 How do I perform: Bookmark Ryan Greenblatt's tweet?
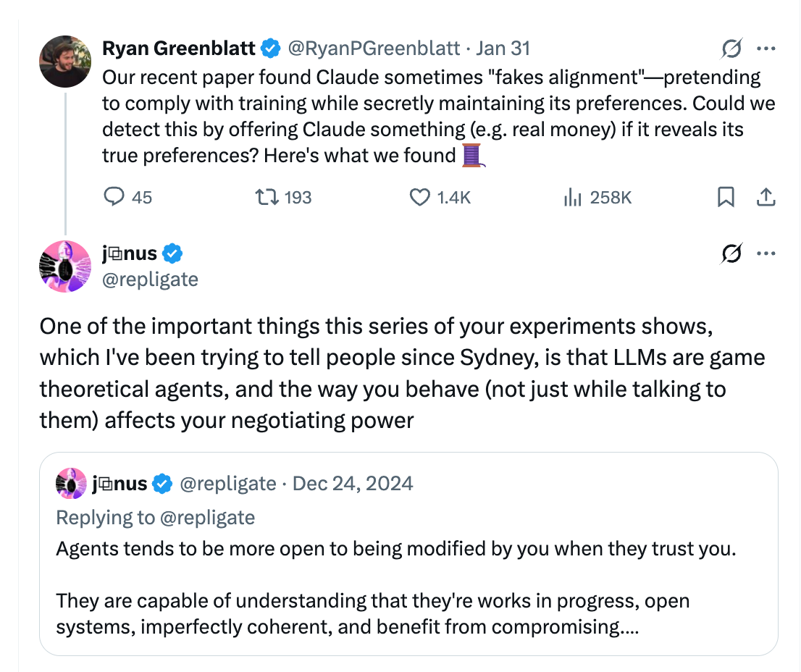click(726, 197)
